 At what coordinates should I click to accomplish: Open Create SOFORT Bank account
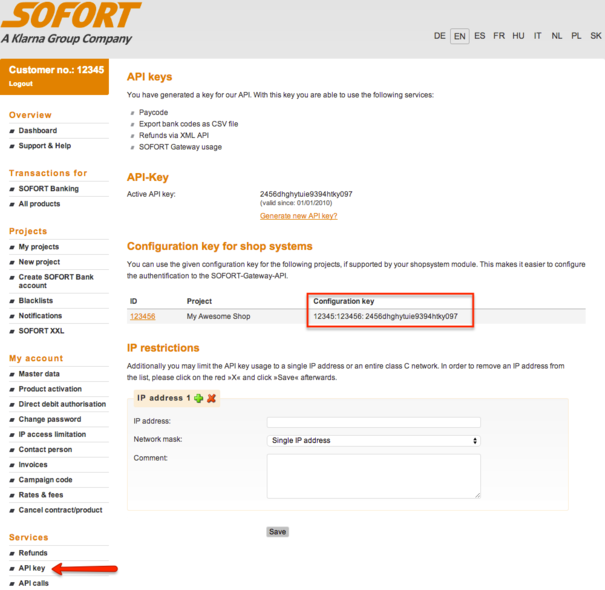point(56,281)
